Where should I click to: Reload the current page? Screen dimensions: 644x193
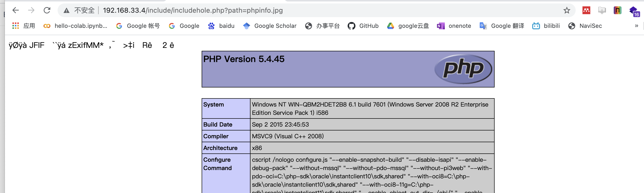(x=47, y=10)
